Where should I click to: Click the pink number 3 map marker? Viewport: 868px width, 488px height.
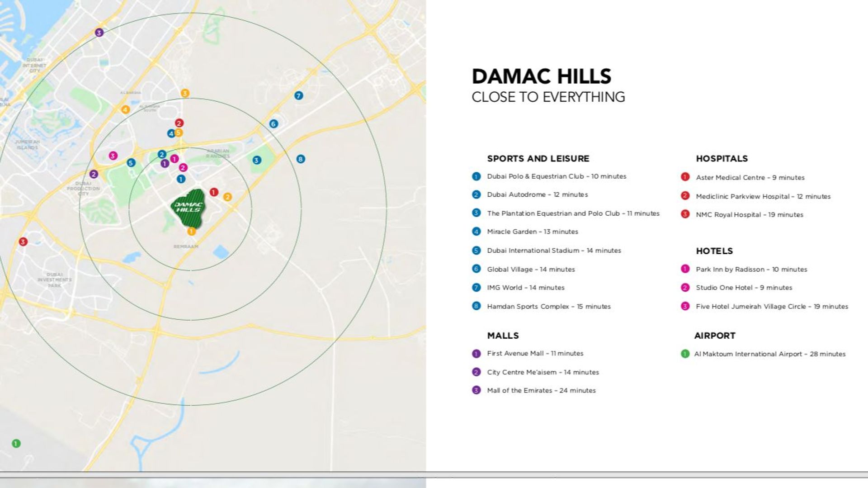[113, 156]
